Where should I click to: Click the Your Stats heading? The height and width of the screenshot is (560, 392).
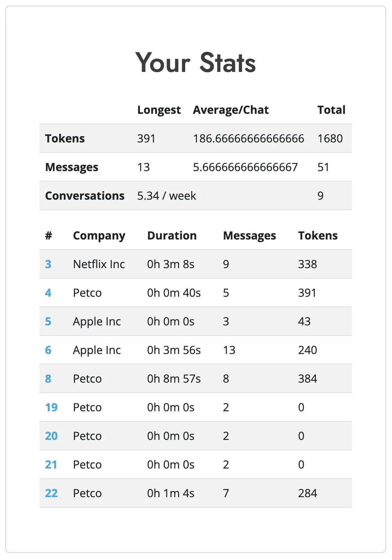196,63
